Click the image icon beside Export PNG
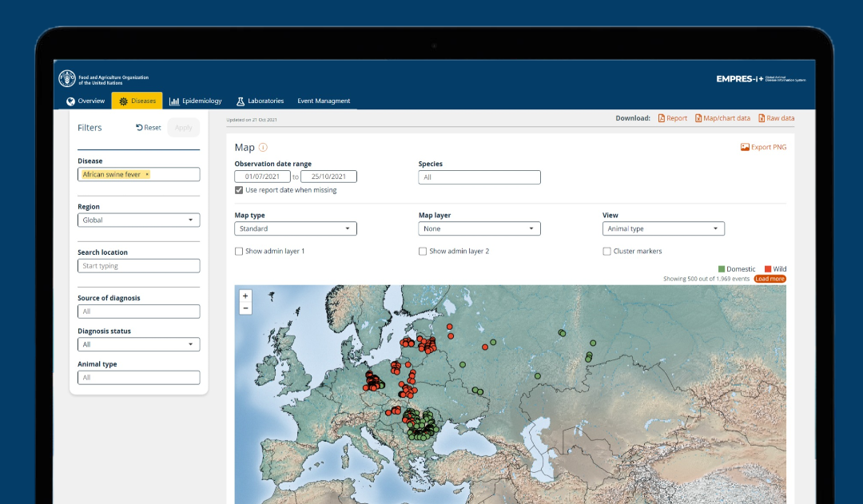 click(x=745, y=148)
